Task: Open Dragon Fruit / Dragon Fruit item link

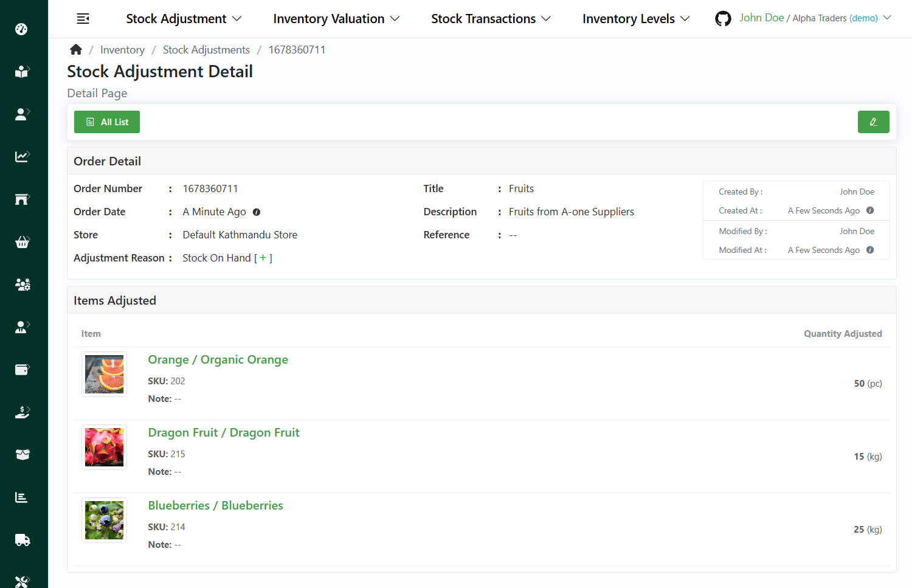Action: coord(224,432)
